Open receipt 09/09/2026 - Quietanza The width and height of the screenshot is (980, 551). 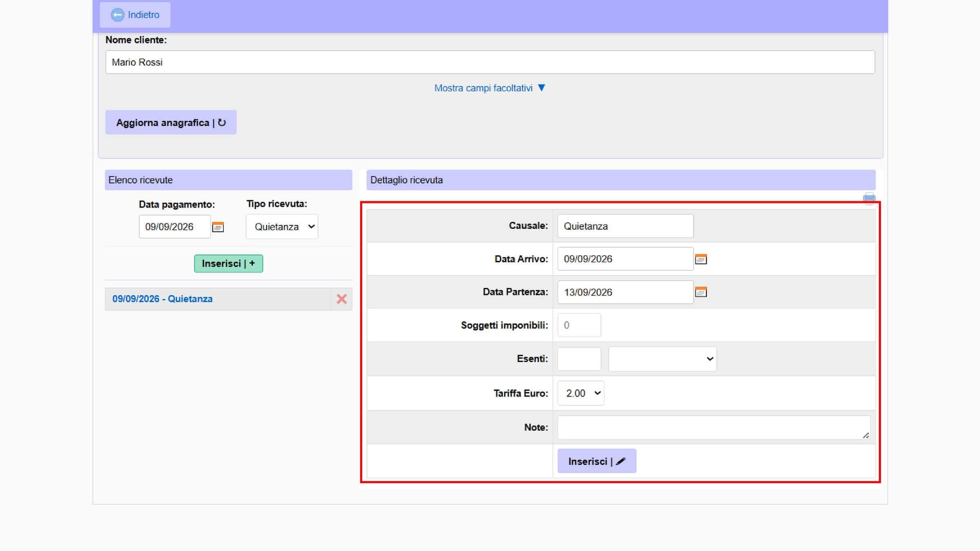163,299
